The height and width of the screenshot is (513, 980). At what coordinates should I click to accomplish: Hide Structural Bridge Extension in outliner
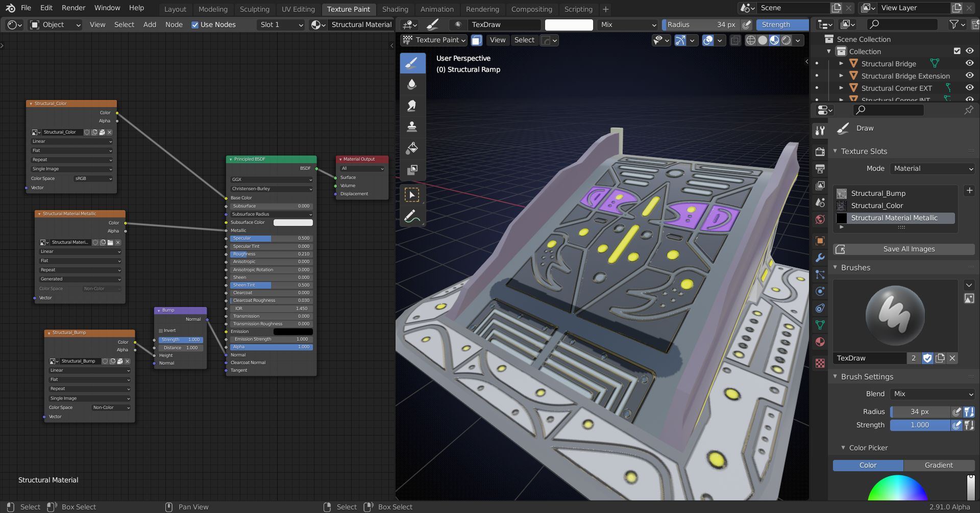[970, 75]
